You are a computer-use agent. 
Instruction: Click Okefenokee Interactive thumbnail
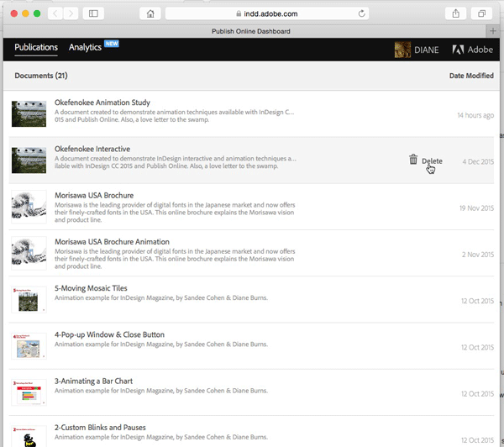29,160
